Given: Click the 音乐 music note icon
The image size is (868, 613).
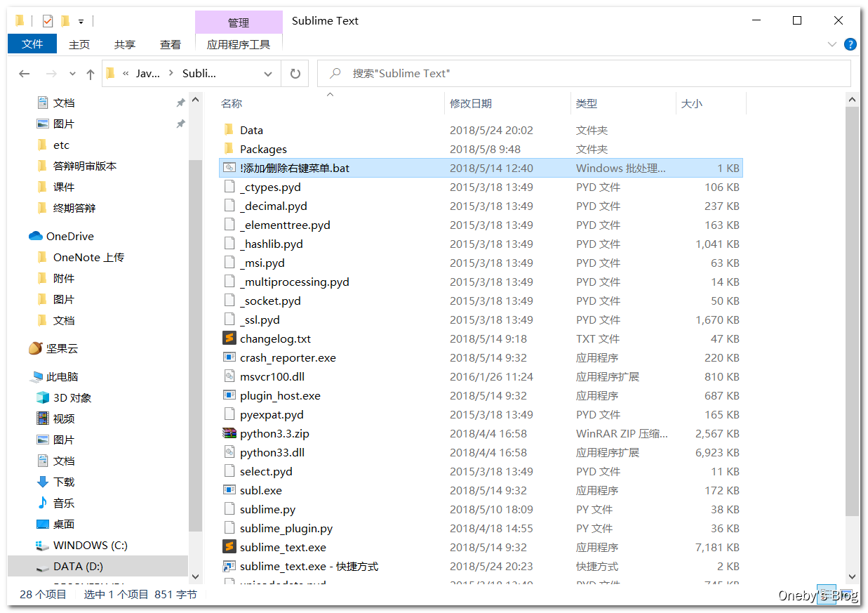Looking at the screenshot, I should tap(43, 503).
